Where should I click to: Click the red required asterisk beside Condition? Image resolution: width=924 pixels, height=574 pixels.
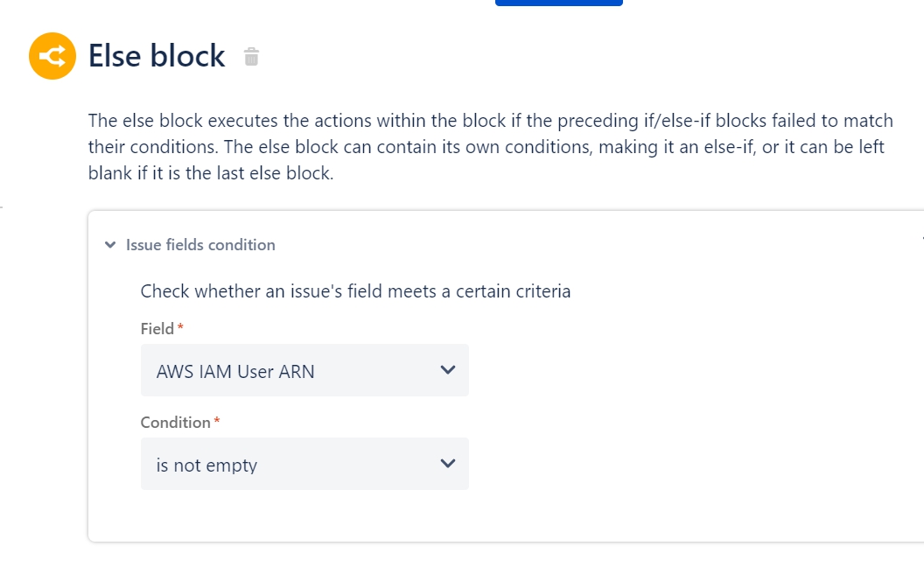pyautogui.click(x=217, y=420)
